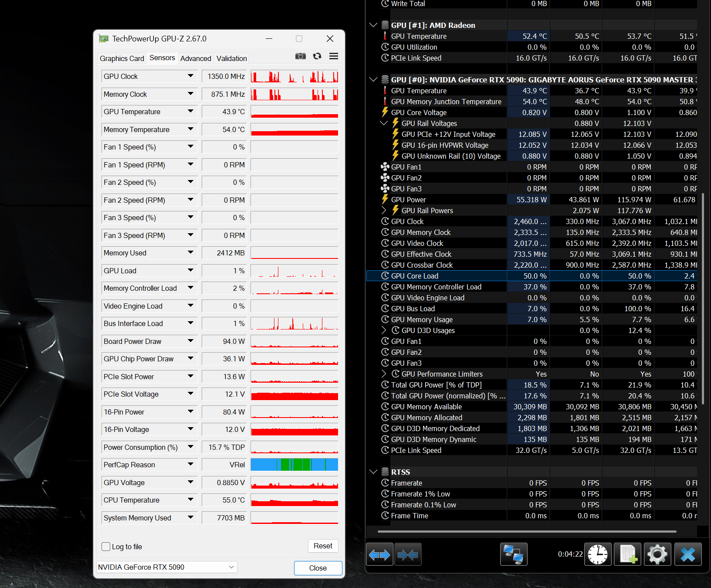Expand the GPU D3D Usages subtree
This screenshot has height=588, width=711.
384,330
